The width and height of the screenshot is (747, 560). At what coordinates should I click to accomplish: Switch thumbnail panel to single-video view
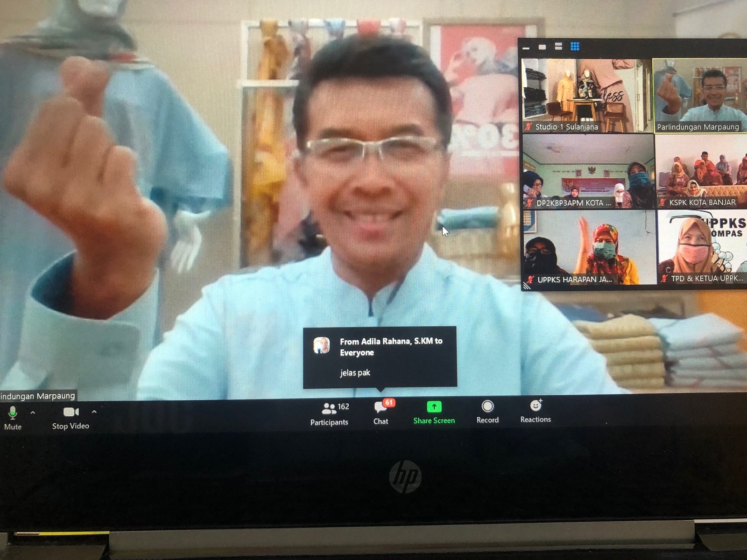click(x=542, y=47)
